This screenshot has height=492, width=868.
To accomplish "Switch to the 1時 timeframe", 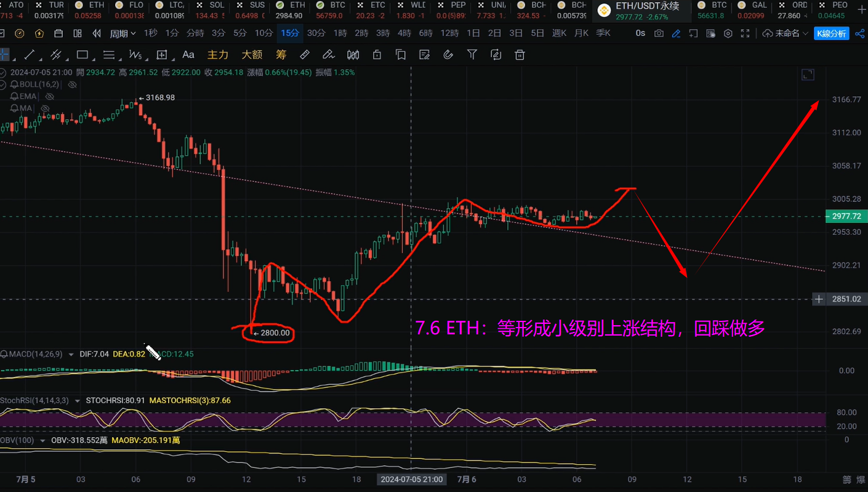I will (340, 33).
